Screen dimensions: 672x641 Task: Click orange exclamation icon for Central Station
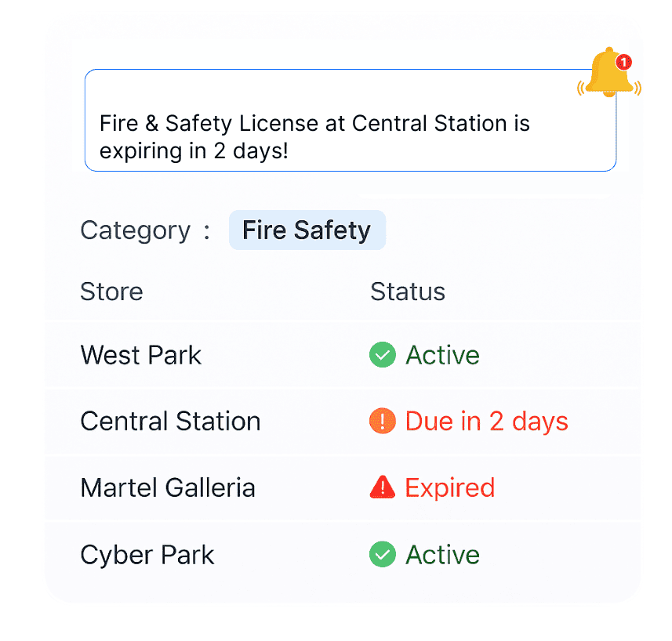click(383, 421)
